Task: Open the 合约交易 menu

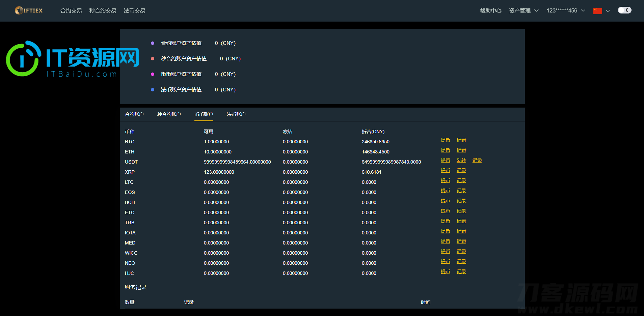Action: (x=71, y=11)
